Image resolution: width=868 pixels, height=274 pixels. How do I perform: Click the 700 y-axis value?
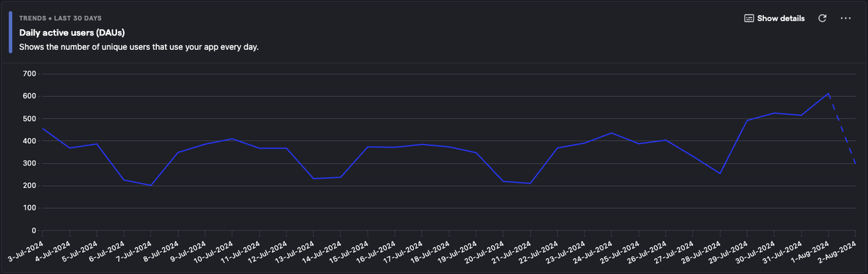point(30,74)
